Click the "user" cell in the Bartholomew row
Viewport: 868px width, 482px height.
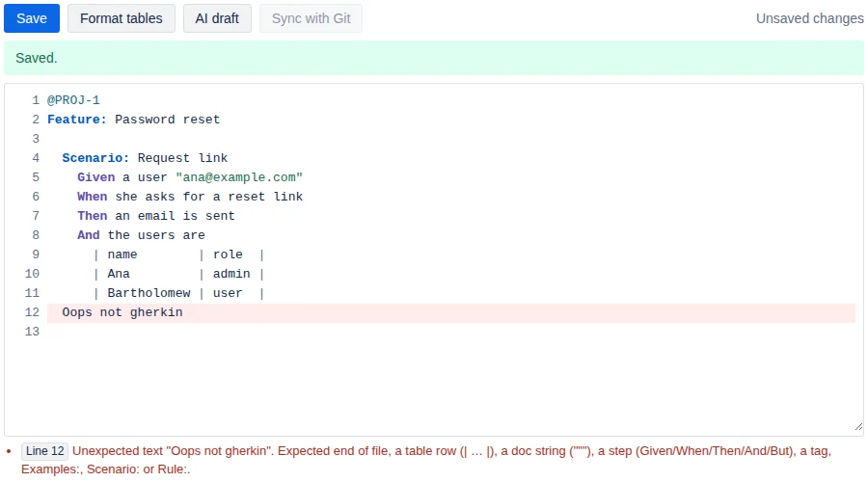228,293
